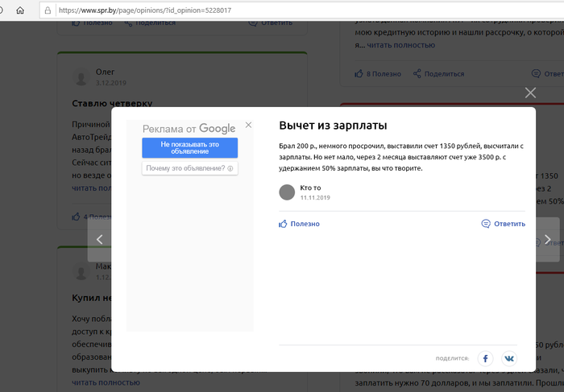Click the thumbs-up Полезно in popup

click(299, 224)
